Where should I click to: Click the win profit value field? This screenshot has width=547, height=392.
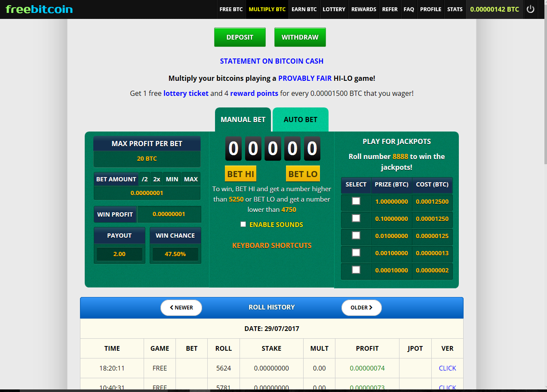pyautogui.click(x=169, y=214)
